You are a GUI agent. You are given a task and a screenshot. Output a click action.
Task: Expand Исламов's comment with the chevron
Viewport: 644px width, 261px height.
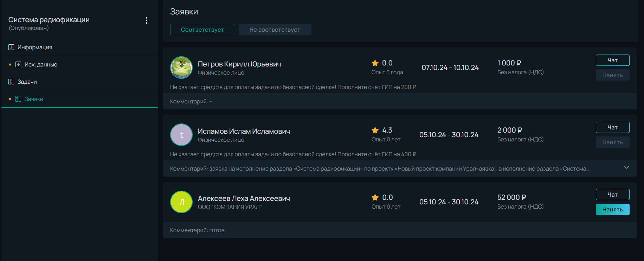coord(626,167)
